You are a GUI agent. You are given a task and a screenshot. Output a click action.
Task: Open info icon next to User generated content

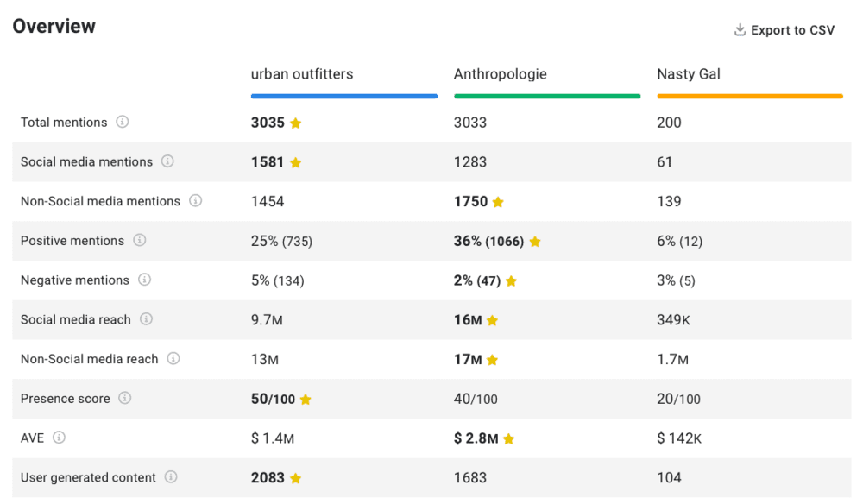click(171, 477)
